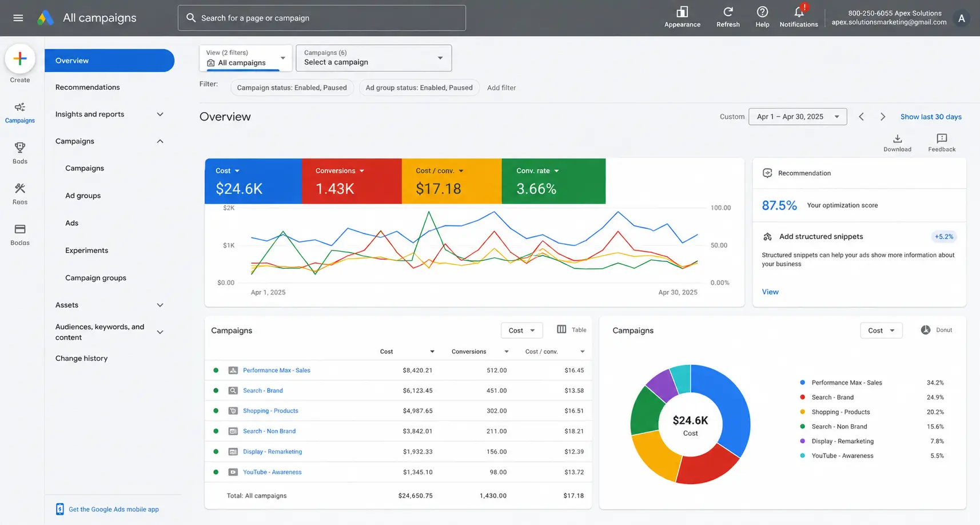
Task: Open Recommendations in the sidebar
Action: click(x=87, y=87)
